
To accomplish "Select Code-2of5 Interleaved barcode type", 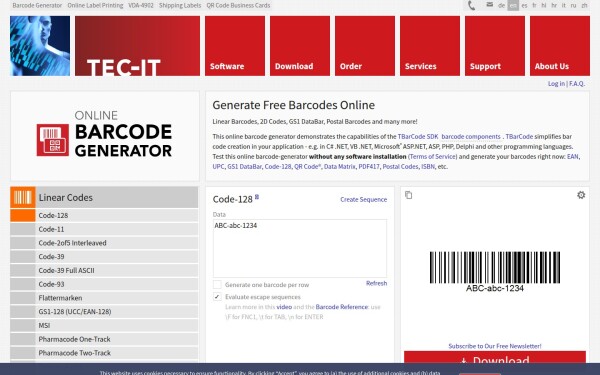I will tap(104, 243).
